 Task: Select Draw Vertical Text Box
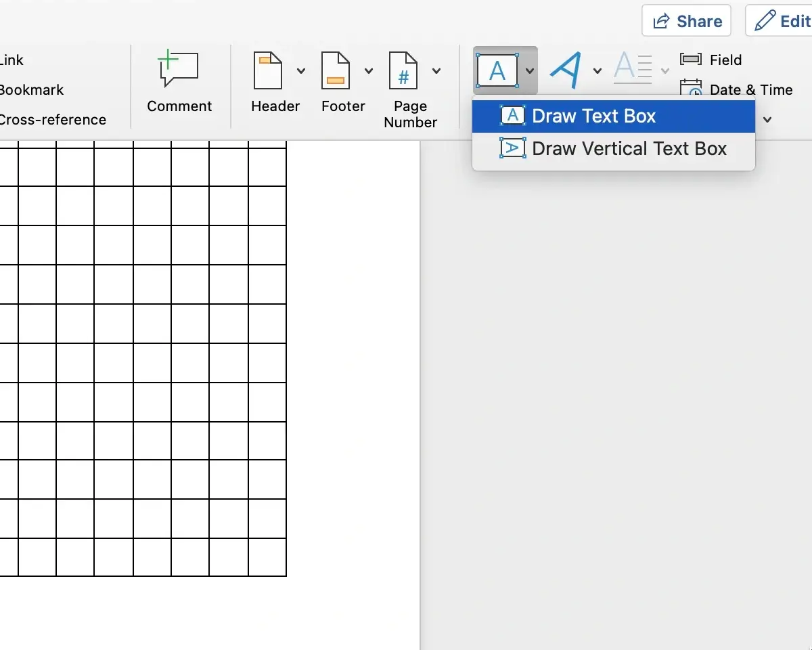pos(629,148)
